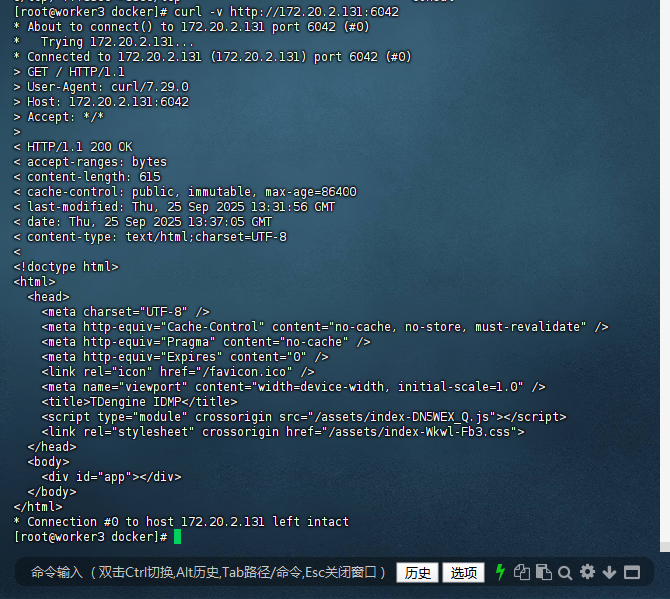Screen dimensions: 670x599
Task: Click the meta Expires content="0" line
Action: click(185, 357)
